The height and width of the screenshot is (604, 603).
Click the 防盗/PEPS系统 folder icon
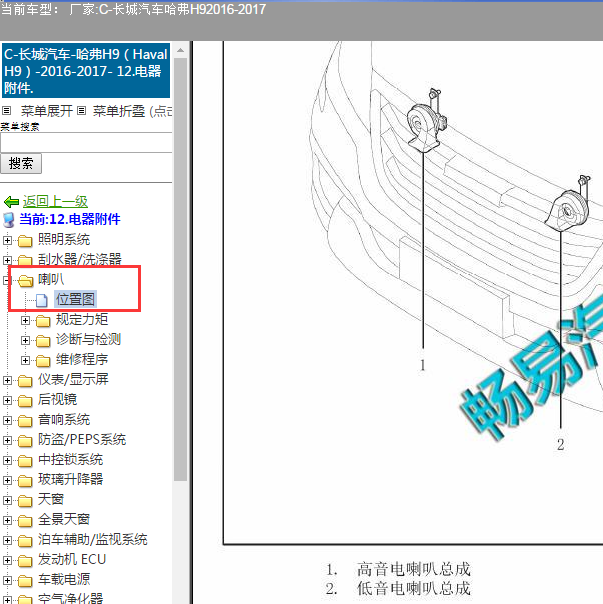coord(25,441)
